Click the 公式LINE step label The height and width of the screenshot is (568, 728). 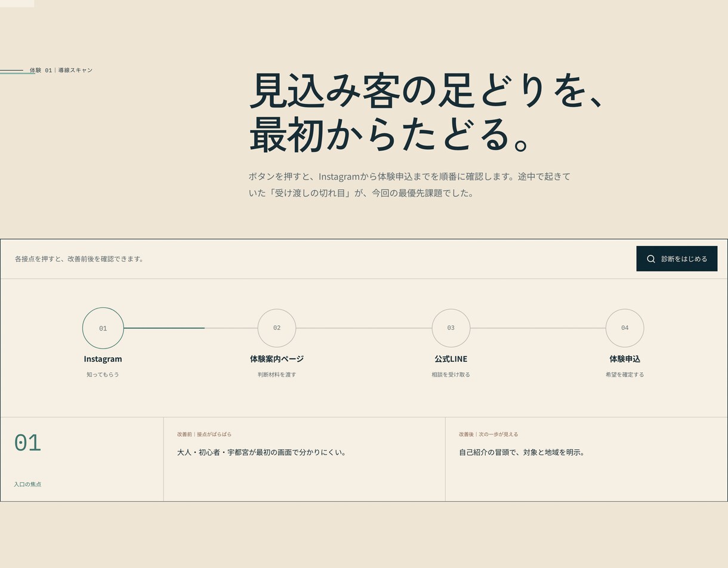pyautogui.click(x=451, y=359)
